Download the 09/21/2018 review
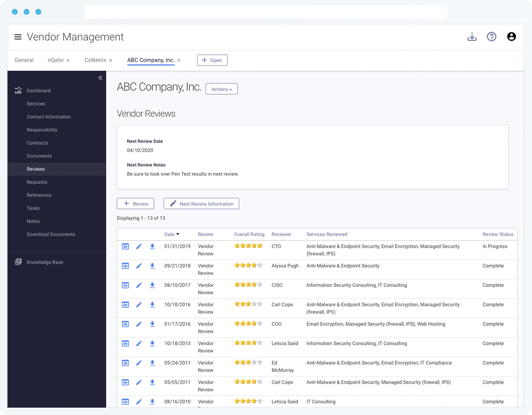The image size is (532, 415). coord(152,266)
